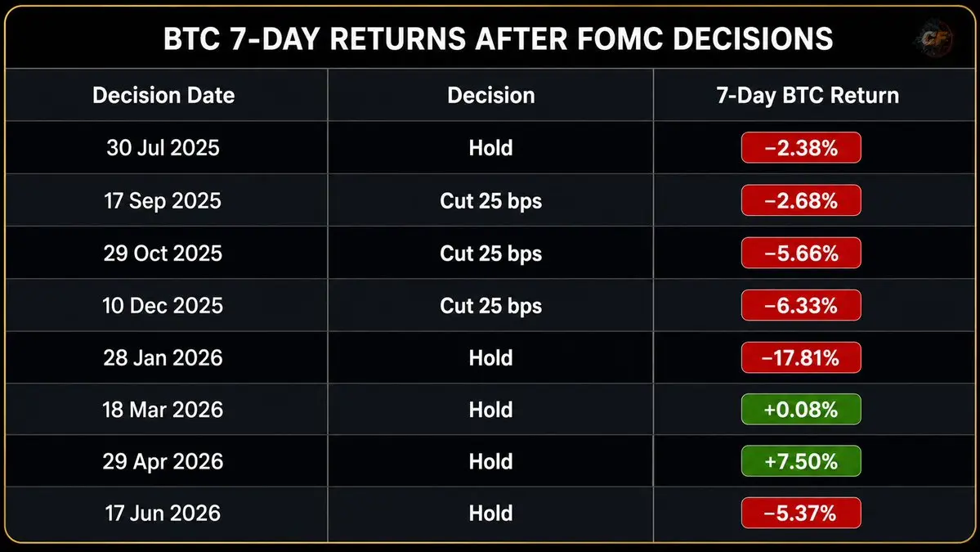Select the 18 Mar 2026 date cell
The image size is (980, 552).
163,410
